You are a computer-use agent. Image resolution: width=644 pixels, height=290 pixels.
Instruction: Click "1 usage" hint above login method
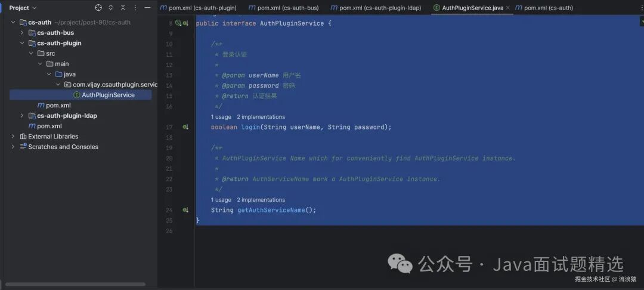[221, 117]
